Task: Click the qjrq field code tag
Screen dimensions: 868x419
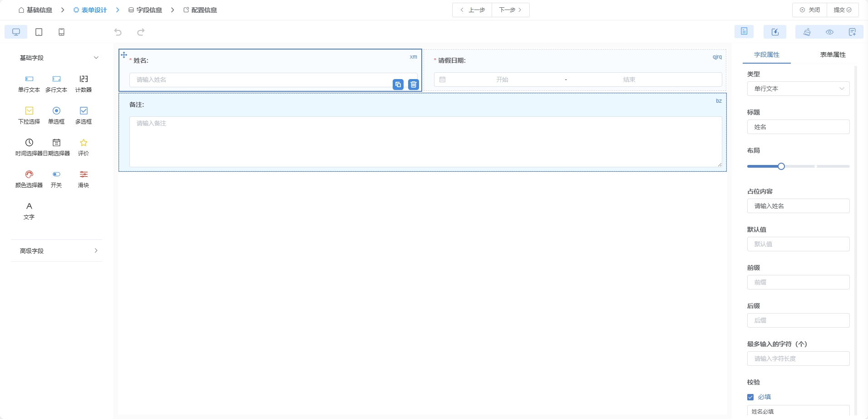Action: tap(717, 57)
